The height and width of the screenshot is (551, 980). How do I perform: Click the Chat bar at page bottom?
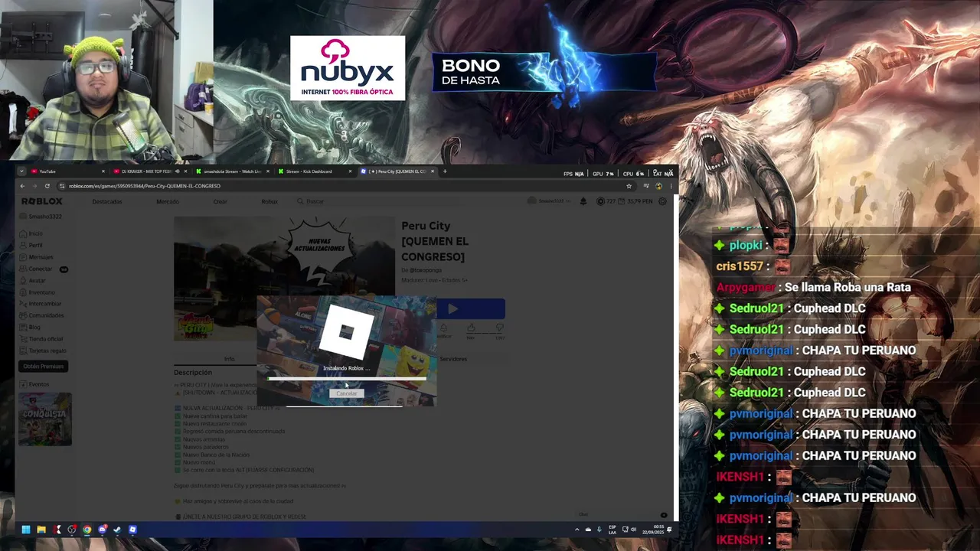tap(624, 515)
